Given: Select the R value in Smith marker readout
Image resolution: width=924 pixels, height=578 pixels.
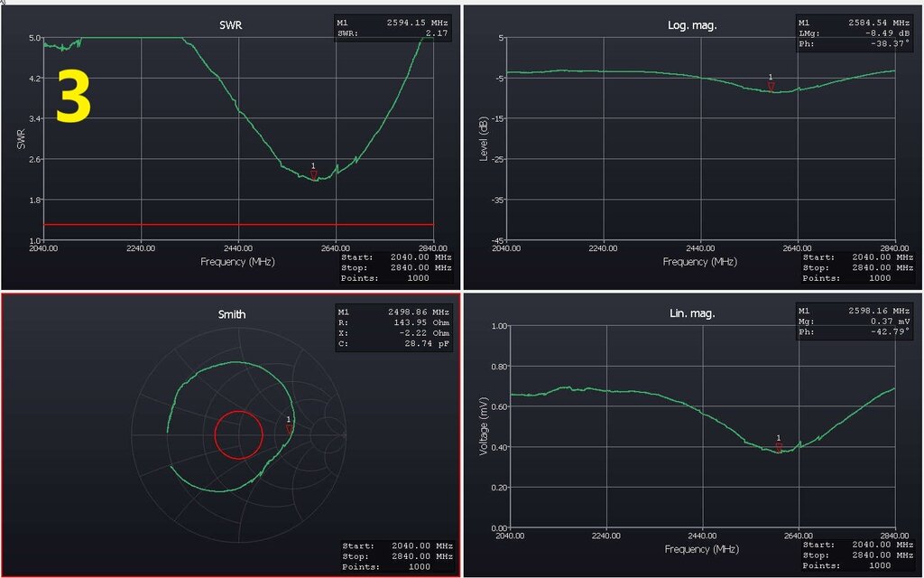Looking at the screenshot, I should [423, 322].
